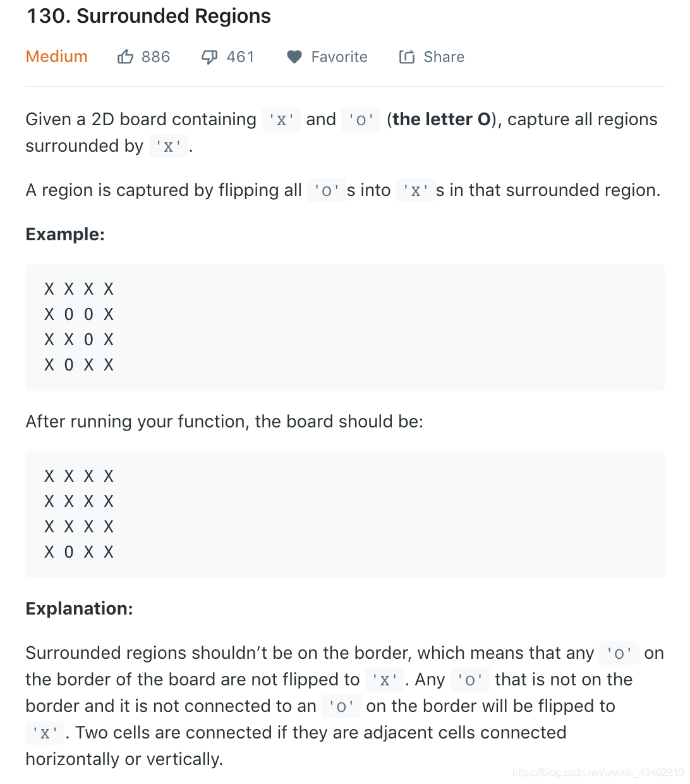
Task: Toggle Favorite on for this problem
Action: coord(327,56)
